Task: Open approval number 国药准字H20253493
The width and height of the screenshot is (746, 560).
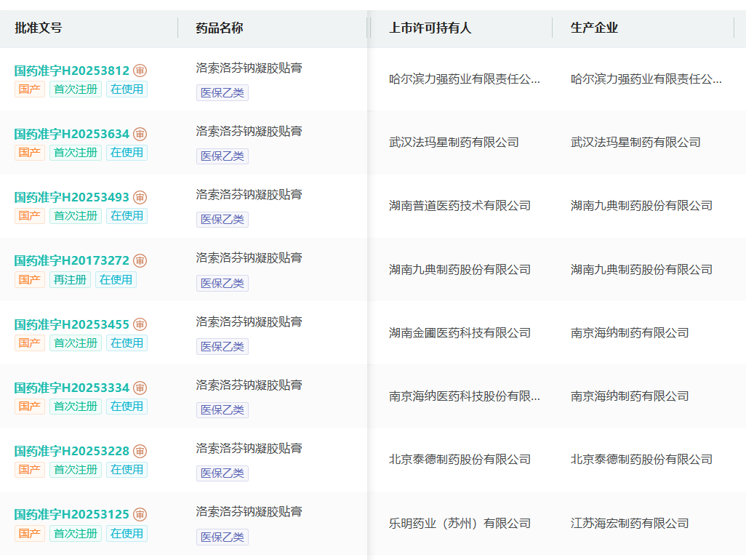Action: pos(72,197)
